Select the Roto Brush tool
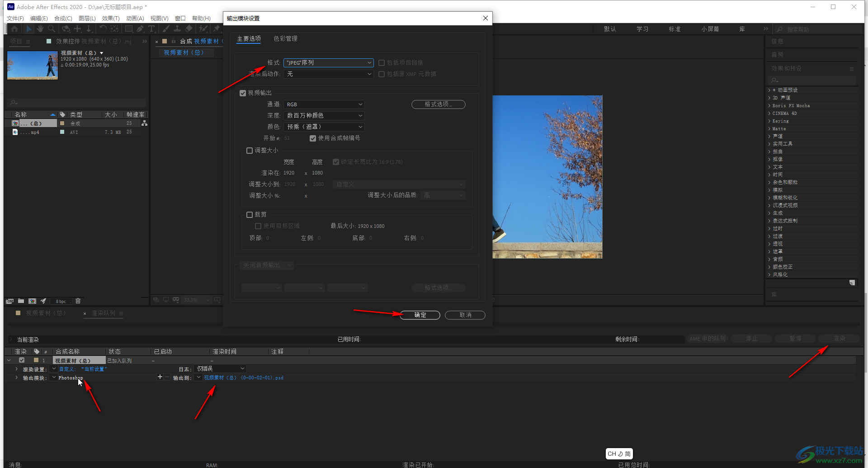Viewport: 868px width, 468px height. [203, 29]
